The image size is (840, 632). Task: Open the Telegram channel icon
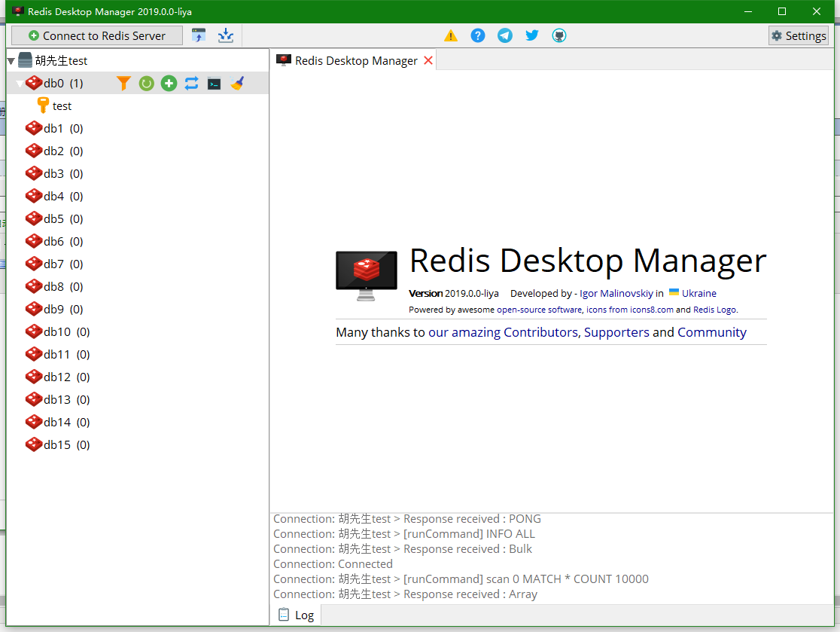505,35
